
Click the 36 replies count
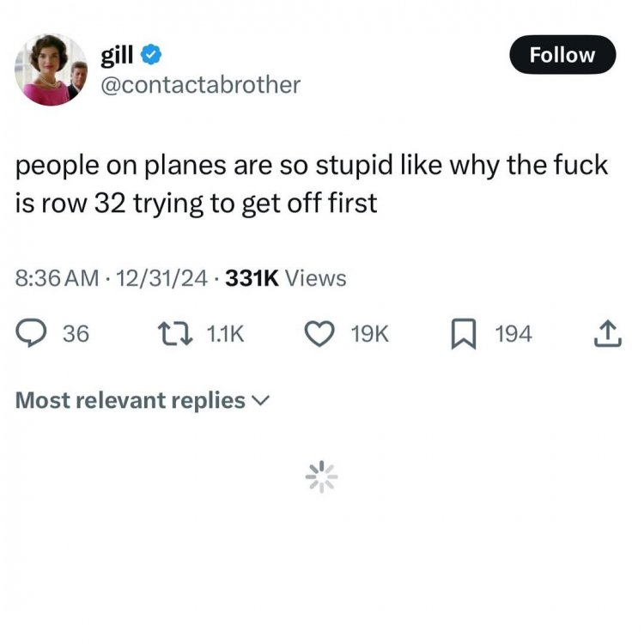[x=76, y=334]
